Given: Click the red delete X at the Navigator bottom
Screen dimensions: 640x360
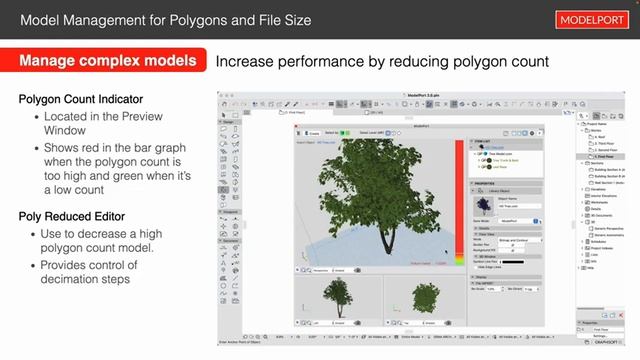Looking at the screenshot, I should pos(621,316).
